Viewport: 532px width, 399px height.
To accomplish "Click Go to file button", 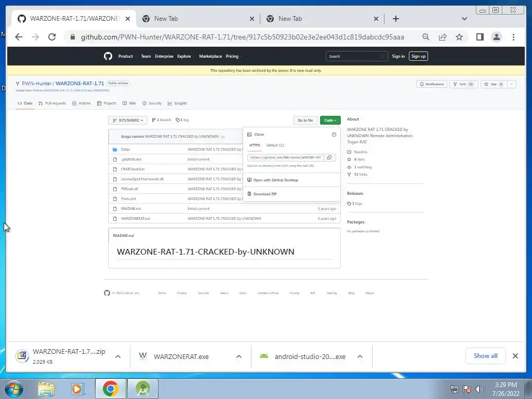I will pos(305,120).
